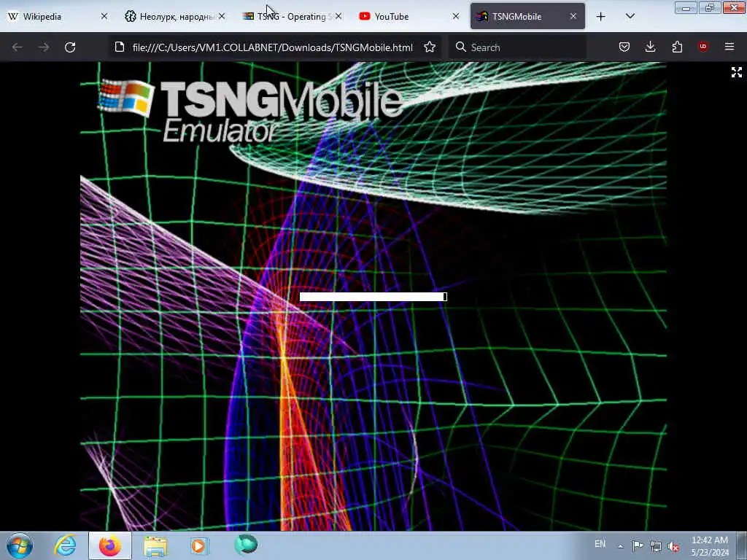Switch to the TSNG - Operating tab
Viewport: 747px width, 560px height.
[292, 16]
